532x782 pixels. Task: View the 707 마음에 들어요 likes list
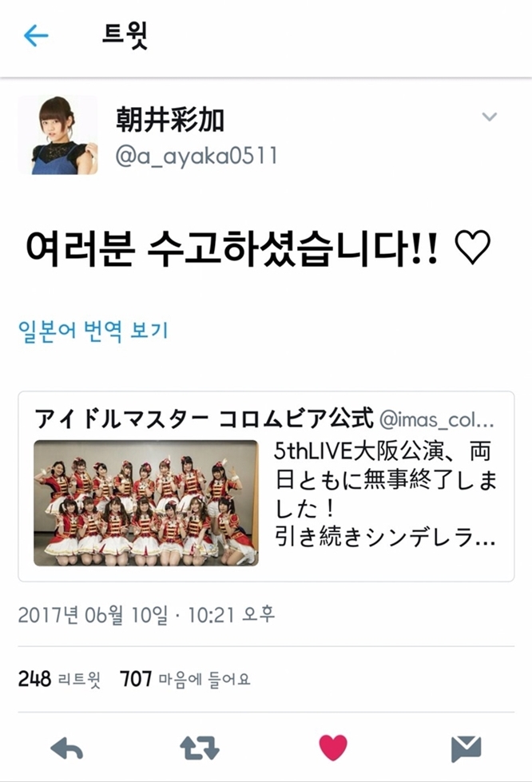tap(185, 679)
